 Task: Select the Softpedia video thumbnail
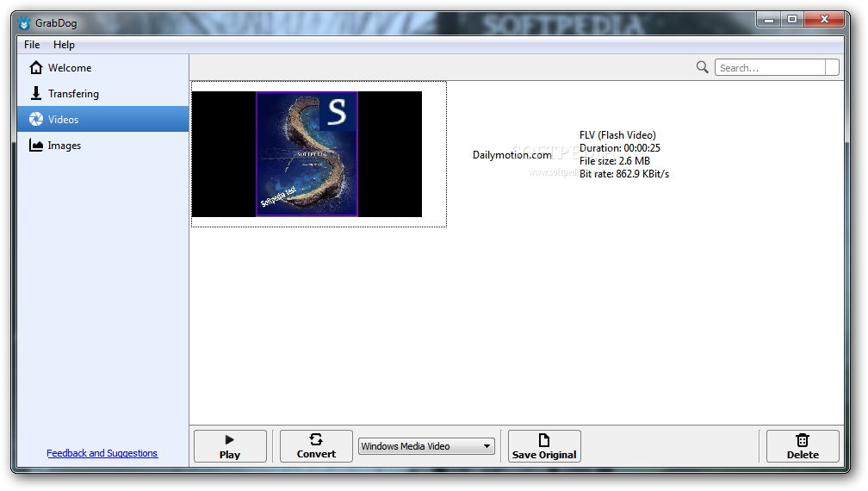[x=307, y=154]
